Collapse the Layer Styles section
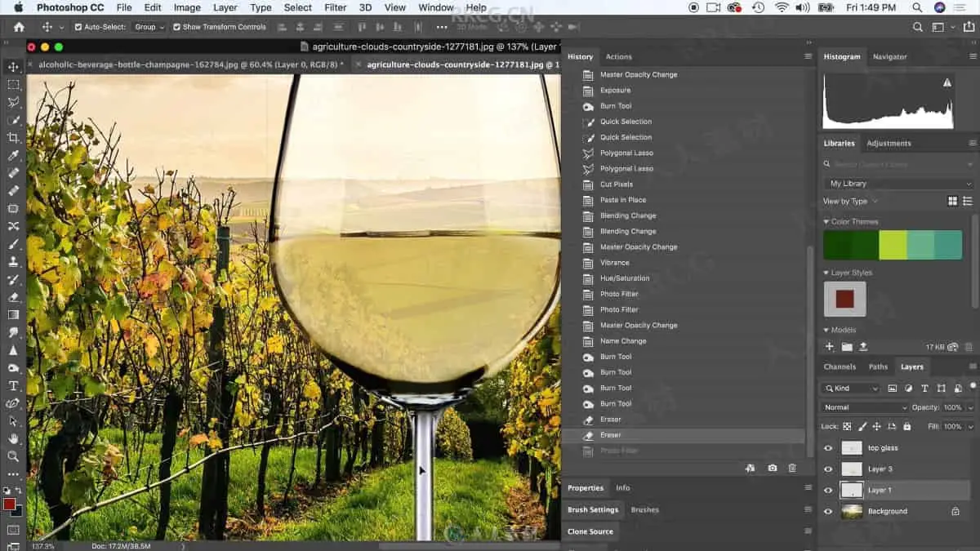 point(826,273)
